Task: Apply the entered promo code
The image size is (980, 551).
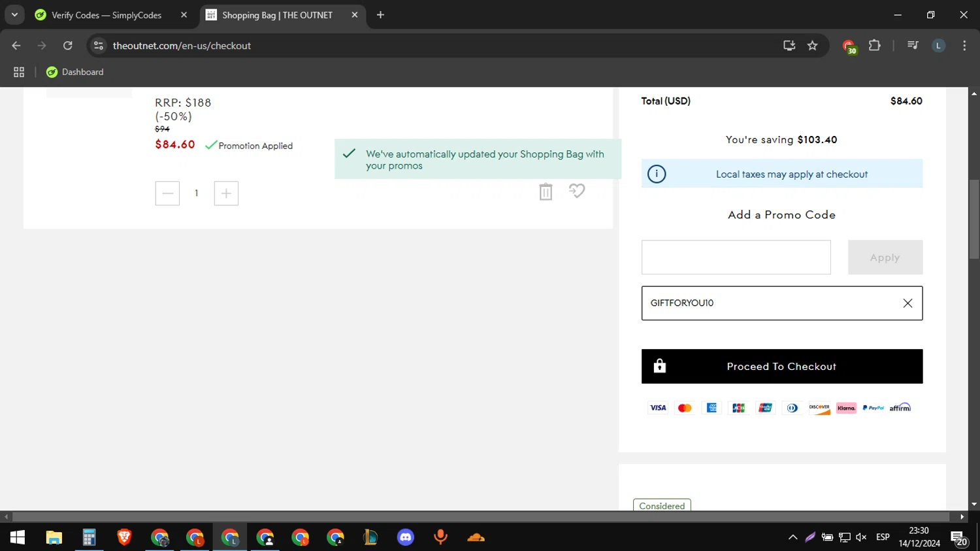Action: coord(885,258)
